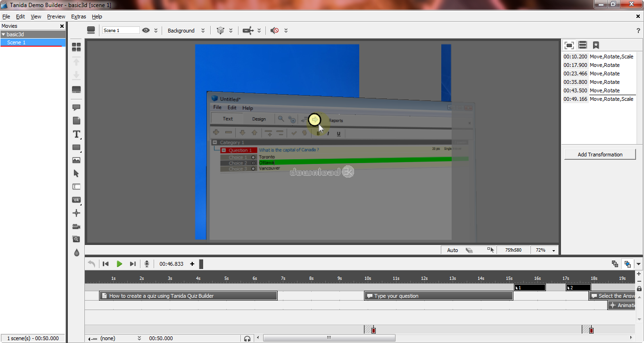Open the File menu

pos(6,16)
